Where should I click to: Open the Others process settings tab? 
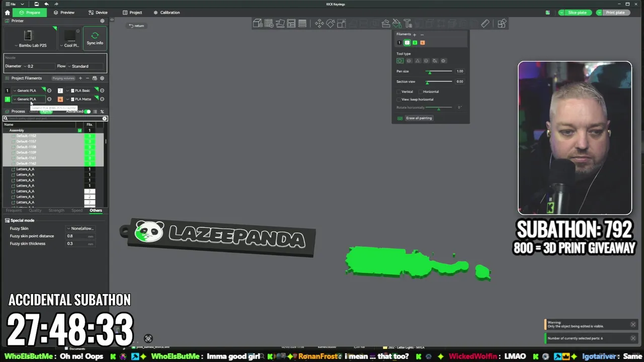coord(96,211)
